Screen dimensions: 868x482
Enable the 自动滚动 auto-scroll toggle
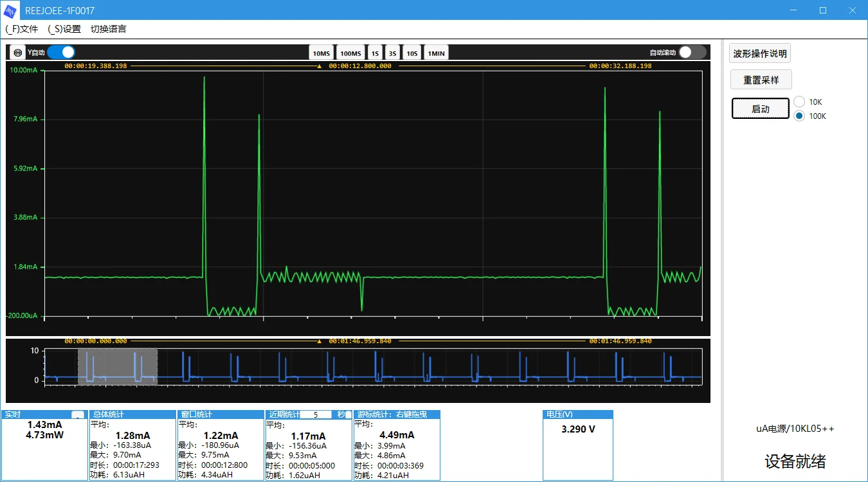pyautogui.click(x=692, y=53)
